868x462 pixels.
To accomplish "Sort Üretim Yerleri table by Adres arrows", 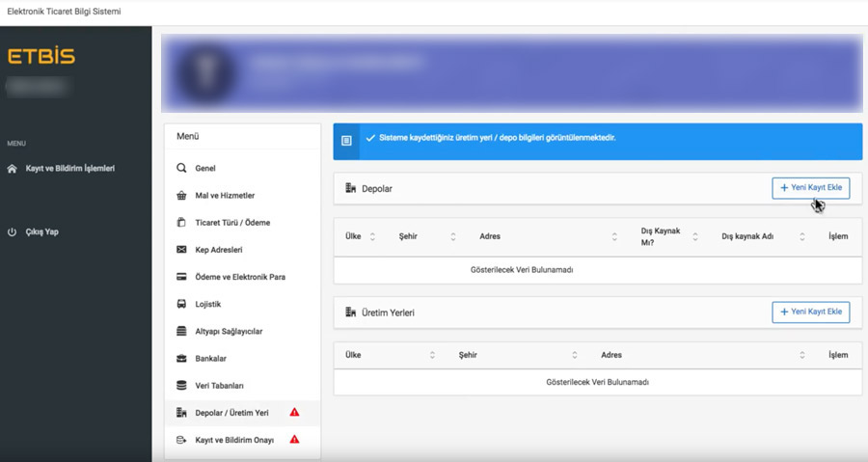I will coord(802,355).
